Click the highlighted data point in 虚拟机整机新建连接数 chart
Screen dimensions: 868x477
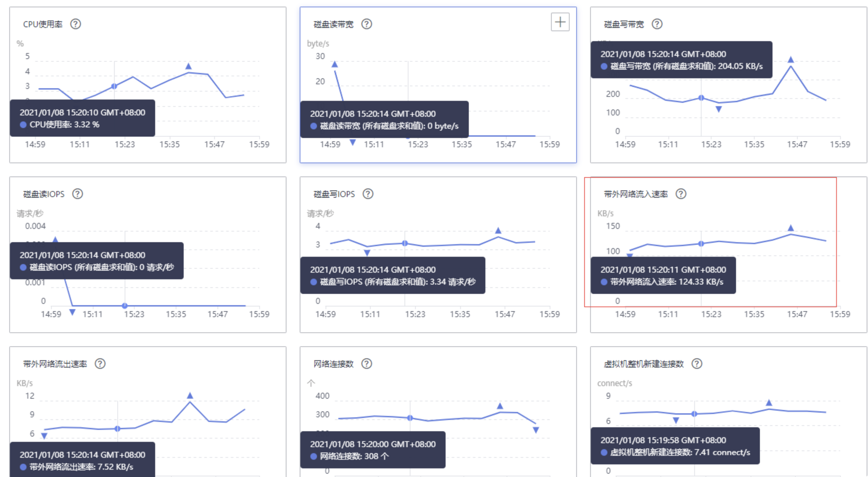pyautogui.click(x=694, y=414)
